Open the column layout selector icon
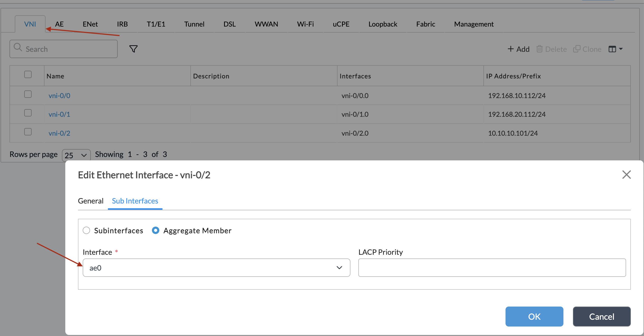The height and width of the screenshot is (336, 644). pos(615,49)
